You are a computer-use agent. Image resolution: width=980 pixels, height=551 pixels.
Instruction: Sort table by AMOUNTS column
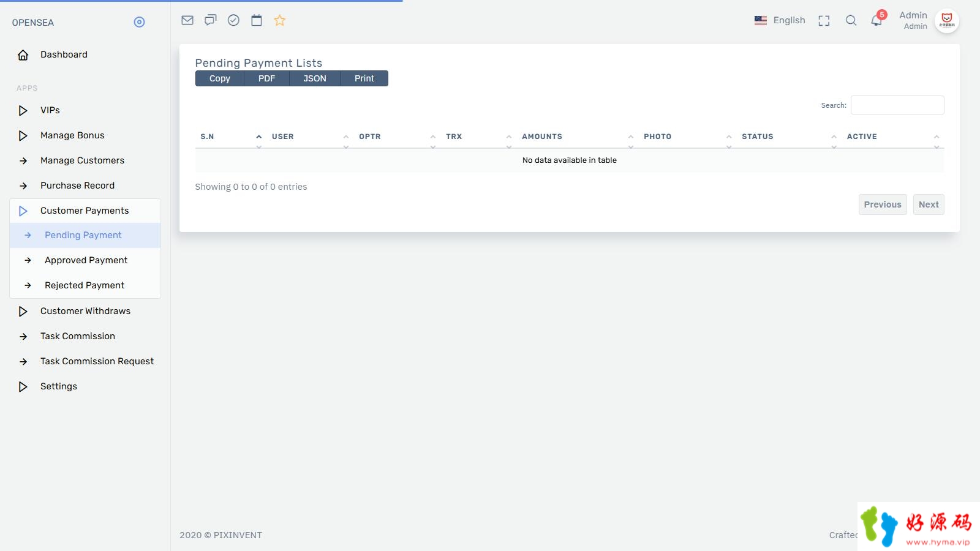click(x=578, y=137)
